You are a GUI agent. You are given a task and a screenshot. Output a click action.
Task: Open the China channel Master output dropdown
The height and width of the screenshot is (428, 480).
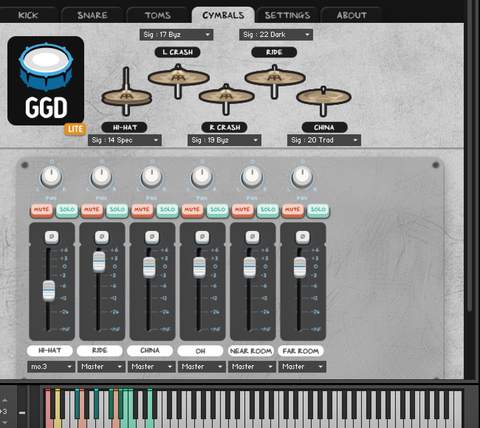(x=152, y=367)
